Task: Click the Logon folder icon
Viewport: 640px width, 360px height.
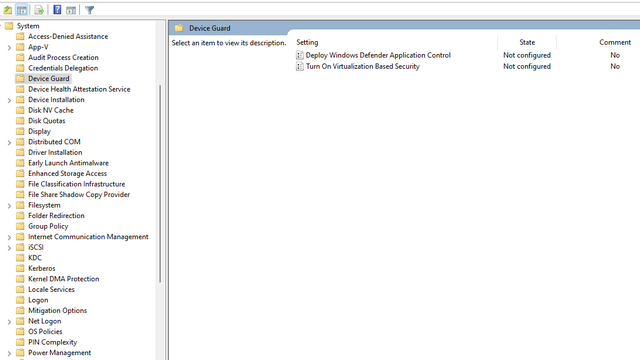Action: click(20, 300)
